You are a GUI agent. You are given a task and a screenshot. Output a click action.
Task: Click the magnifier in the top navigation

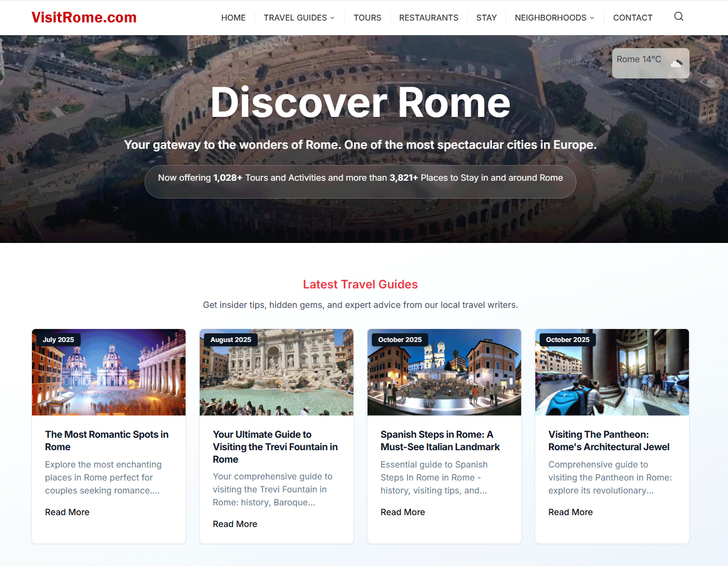pos(678,17)
